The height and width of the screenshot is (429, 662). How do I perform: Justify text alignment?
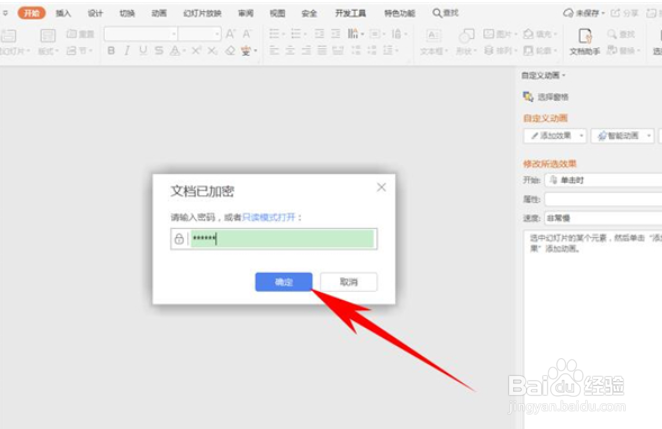click(x=322, y=51)
